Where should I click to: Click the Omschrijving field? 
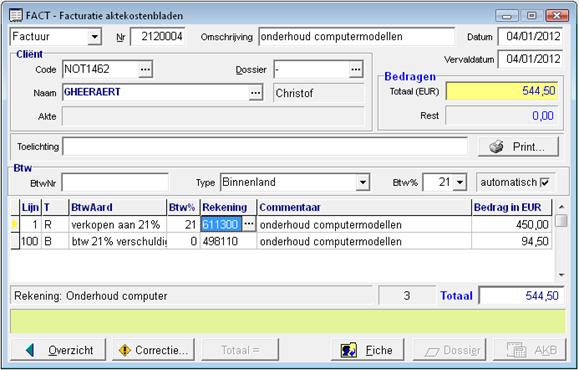tap(357, 37)
